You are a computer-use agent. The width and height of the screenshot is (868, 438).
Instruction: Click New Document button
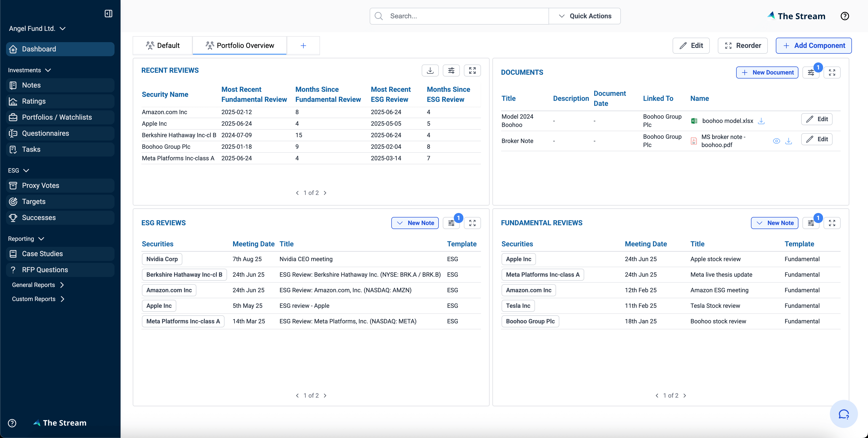pos(767,72)
